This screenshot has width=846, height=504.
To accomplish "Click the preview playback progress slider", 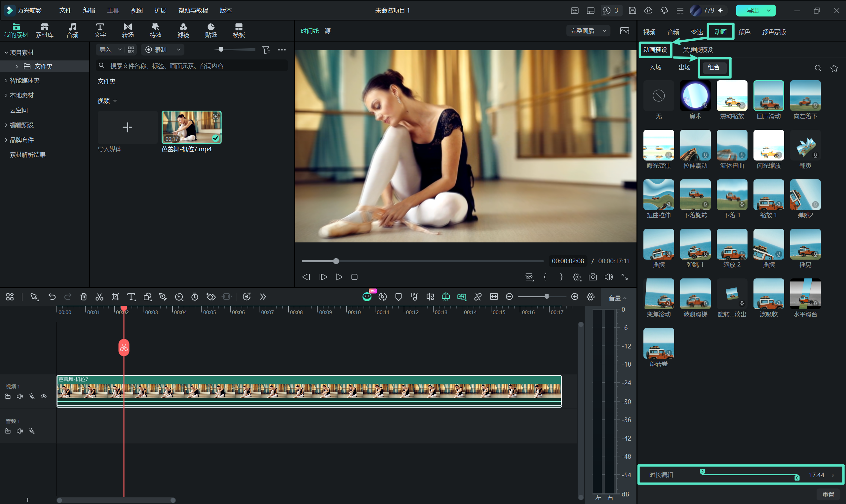I will click(422, 261).
